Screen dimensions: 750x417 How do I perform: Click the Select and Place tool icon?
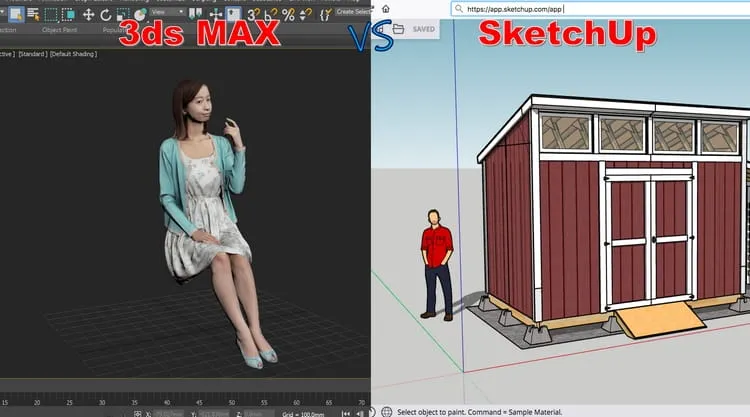coord(141,15)
